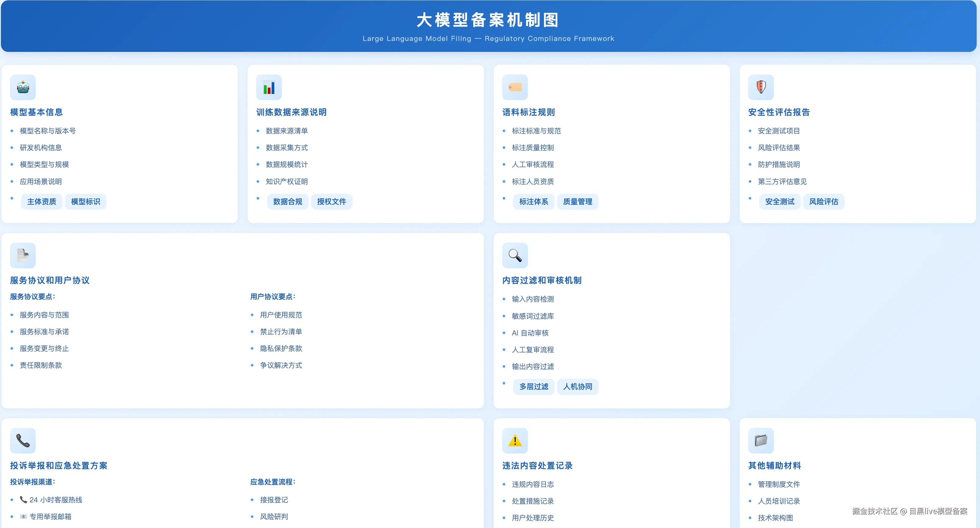
Task: Select the 质量管理 tag
Action: 577,201
